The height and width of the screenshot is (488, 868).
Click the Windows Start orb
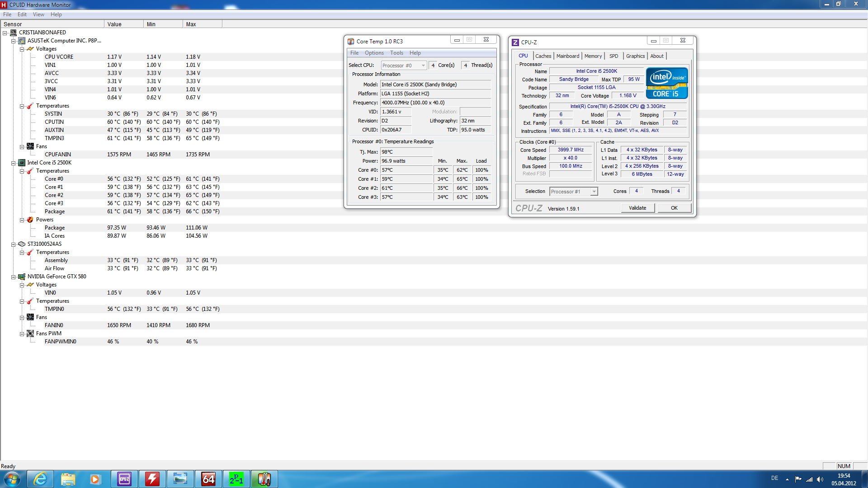coord(12,479)
